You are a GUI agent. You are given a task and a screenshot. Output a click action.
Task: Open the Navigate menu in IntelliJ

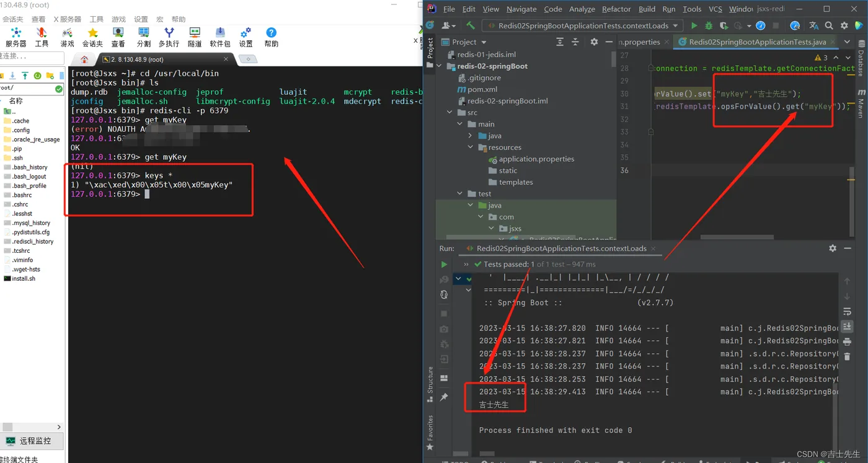click(x=521, y=9)
